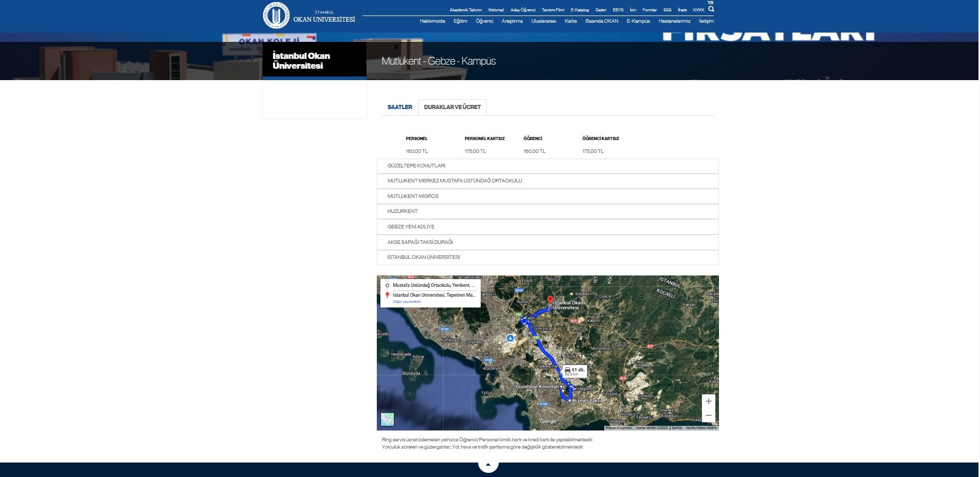Viewport: 980px width, 477px height.
Task: Click the Aday Öğrenci link
Action: tap(523, 10)
